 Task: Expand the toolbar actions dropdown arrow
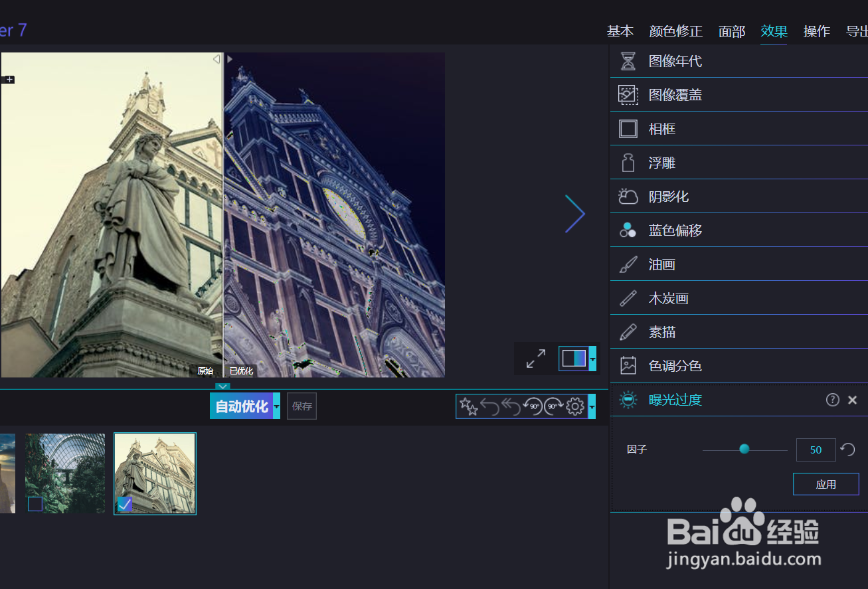click(592, 406)
